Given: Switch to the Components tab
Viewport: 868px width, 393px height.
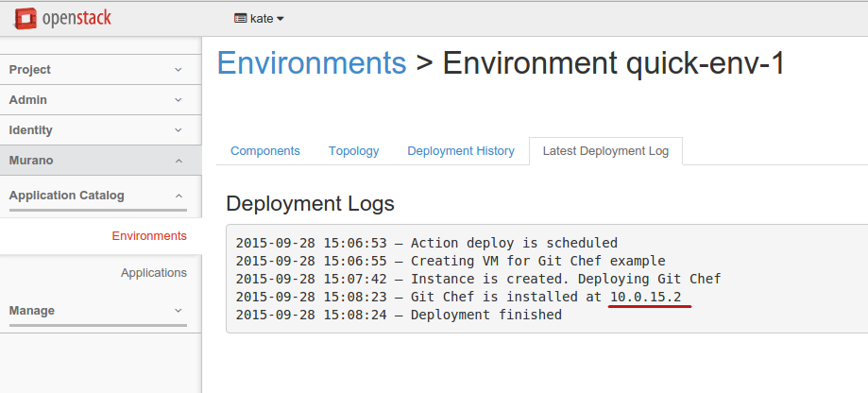Looking at the screenshot, I should [x=265, y=151].
